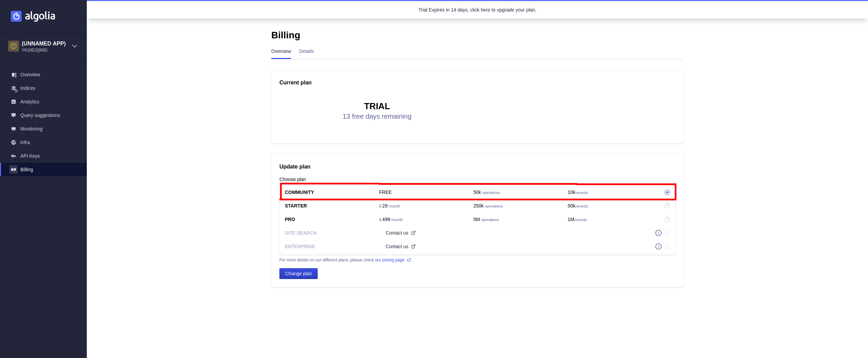Click the SITE SEARCH plan name
This screenshot has height=358, width=868.
[x=301, y=233]
